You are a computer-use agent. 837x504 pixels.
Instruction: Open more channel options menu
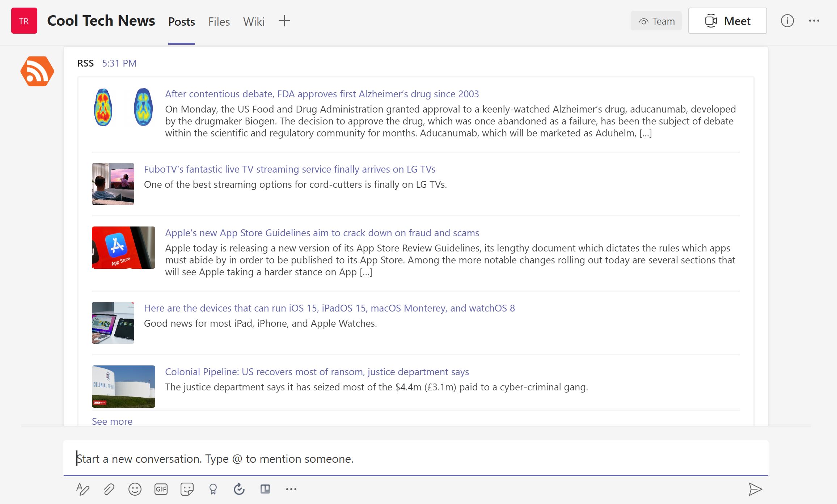[814, 21]
